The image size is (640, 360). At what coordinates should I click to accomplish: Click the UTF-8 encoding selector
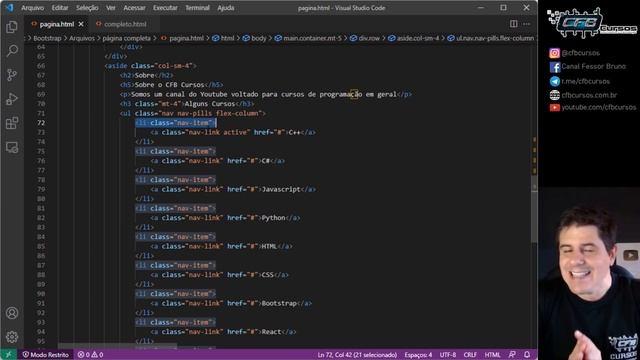(448, 355)
